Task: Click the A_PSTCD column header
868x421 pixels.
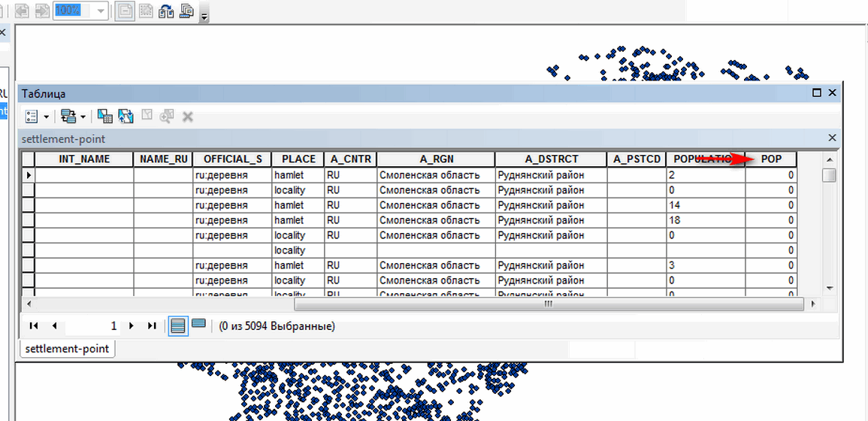Action: click(x=637, y=159)
